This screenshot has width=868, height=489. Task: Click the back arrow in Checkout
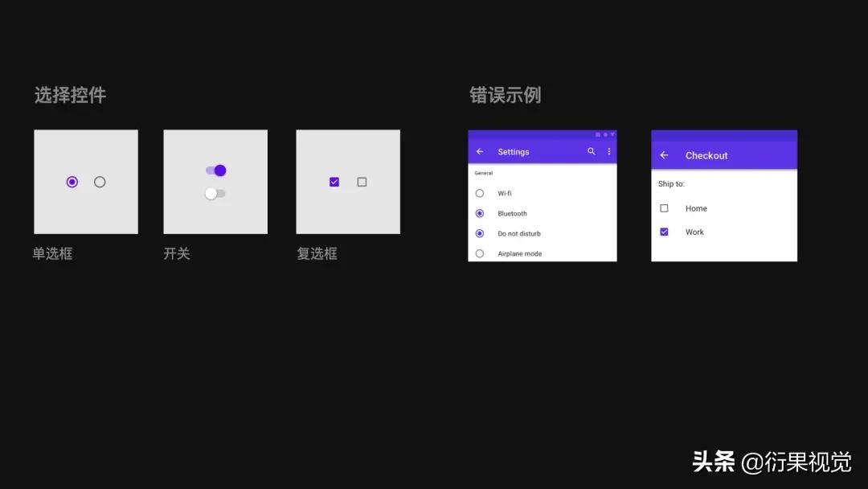point(665,154)
